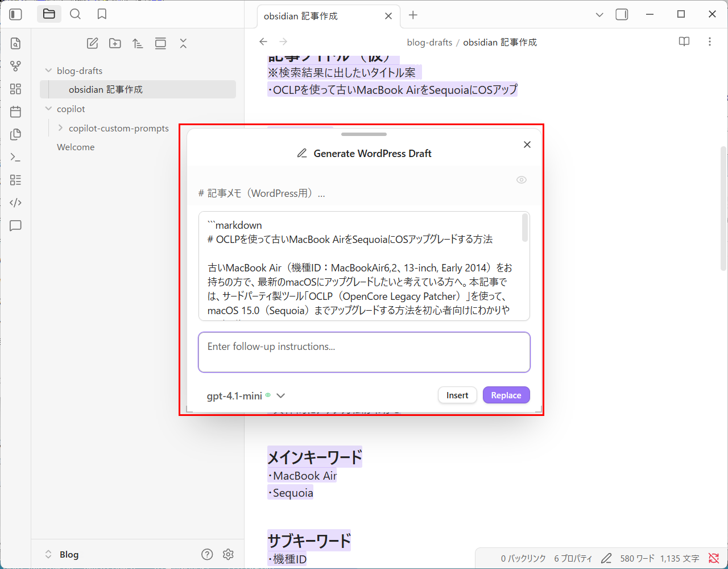728x569 pixels.
Task: Change the file sort order
Action: [138, 43]
